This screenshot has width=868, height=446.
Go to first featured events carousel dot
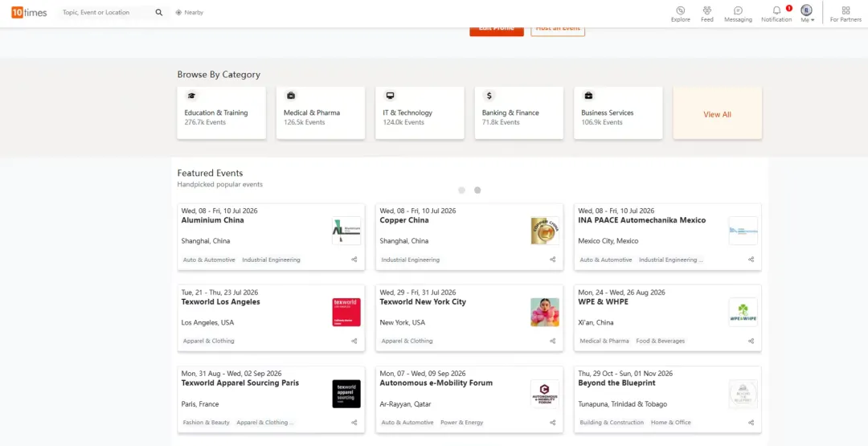[x=461, y=190]
